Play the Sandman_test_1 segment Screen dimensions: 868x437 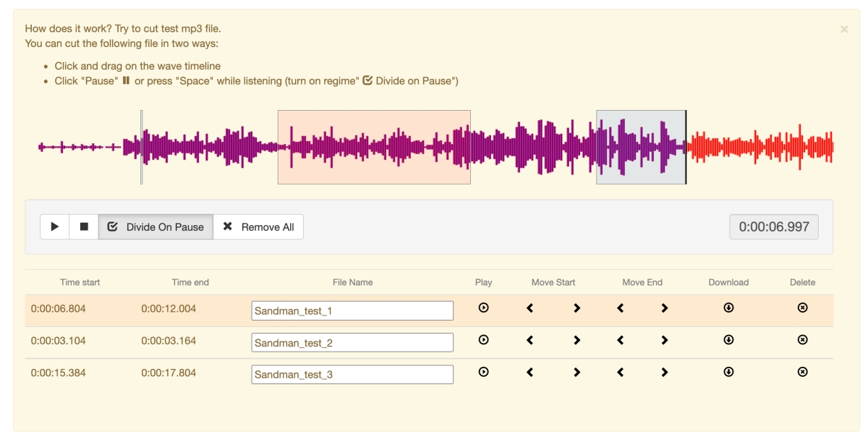pyautogui.click(x=484, y=308)
